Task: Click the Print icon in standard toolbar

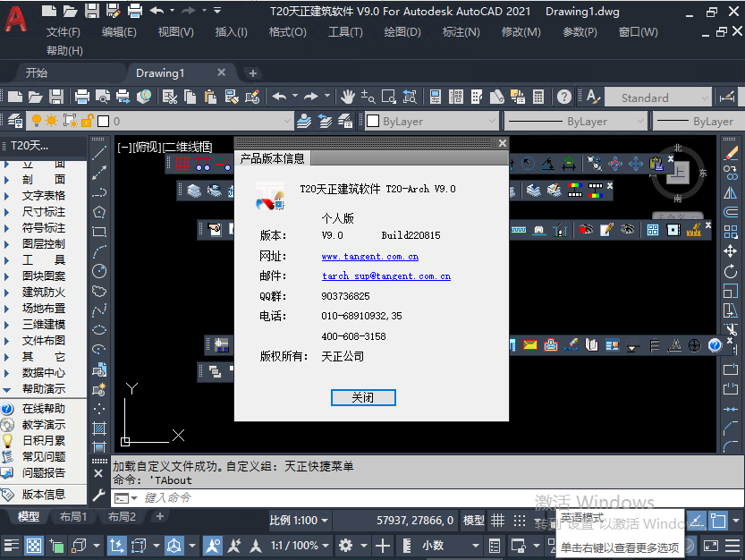Action: tap(82, 97)
